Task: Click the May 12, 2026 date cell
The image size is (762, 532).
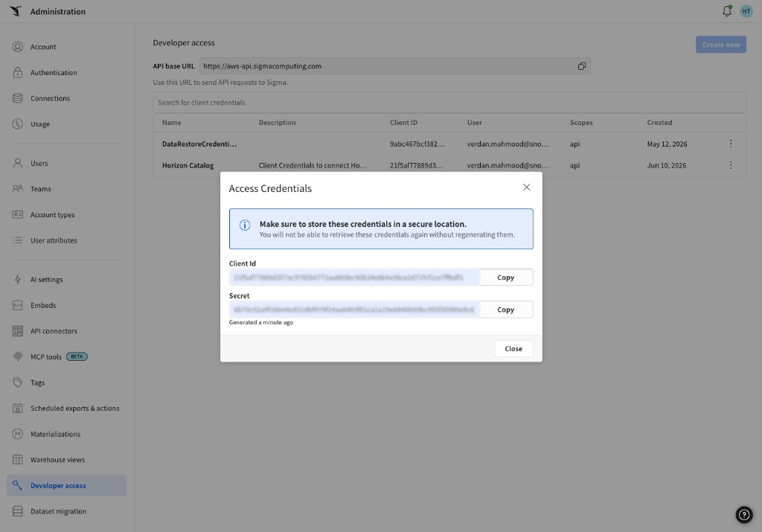Action: click(667, 144)
